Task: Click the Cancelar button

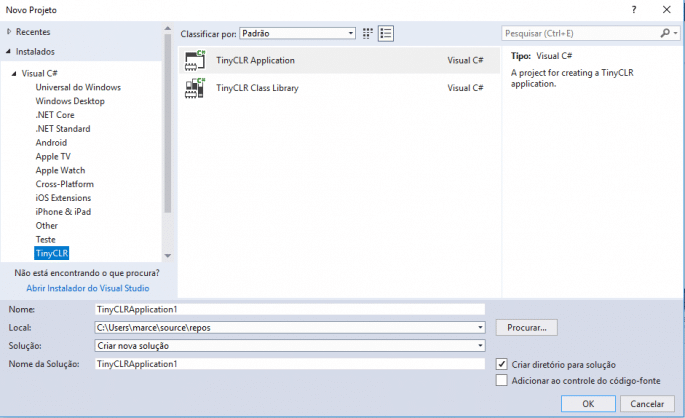Action: point(647,404)
